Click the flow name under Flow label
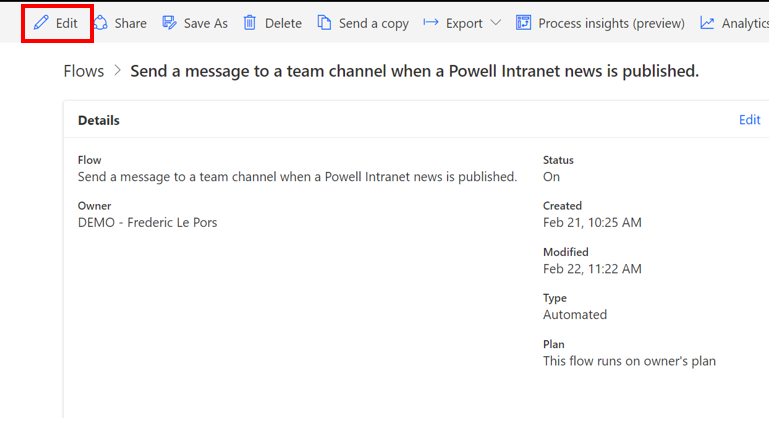This screenshot has height=426, width=769. pyautogui.click(x=297, y=176)
